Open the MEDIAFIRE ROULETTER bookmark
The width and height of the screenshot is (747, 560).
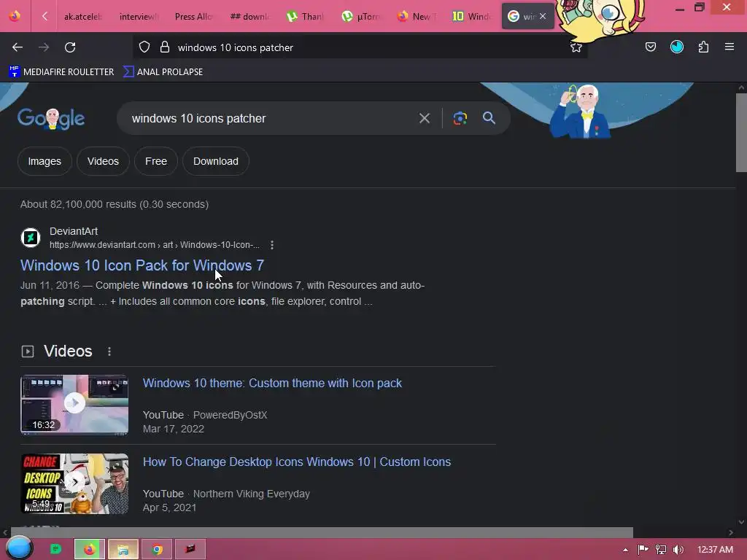(61, 72)
